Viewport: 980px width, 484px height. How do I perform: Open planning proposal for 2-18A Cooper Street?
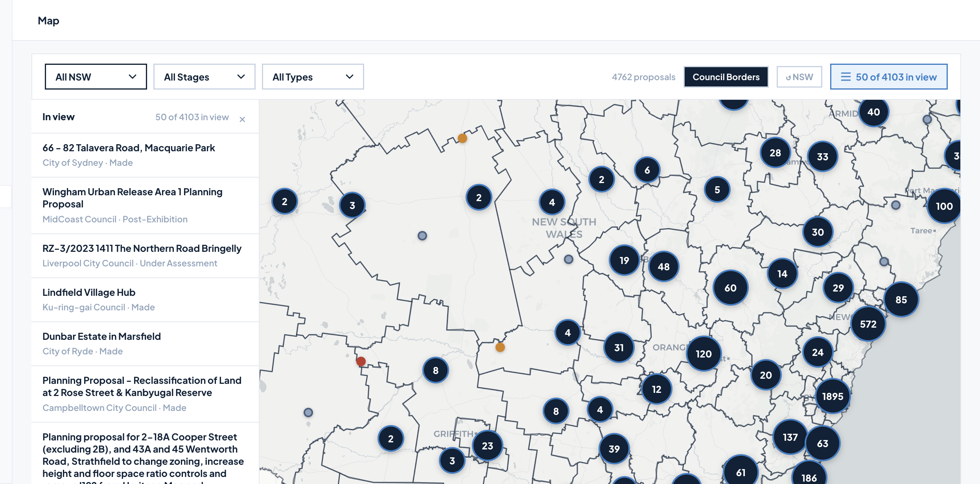[x=145, y=454]
